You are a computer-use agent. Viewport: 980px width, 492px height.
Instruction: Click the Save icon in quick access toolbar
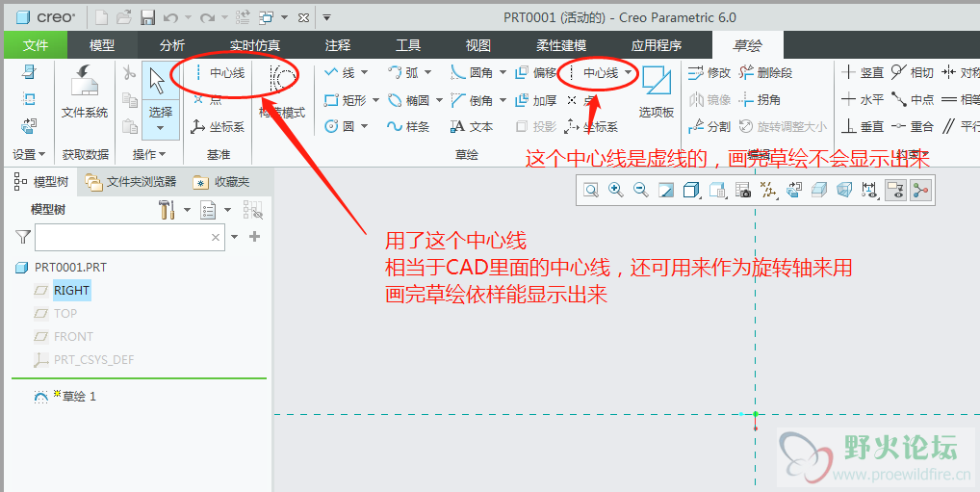(148, 17)
